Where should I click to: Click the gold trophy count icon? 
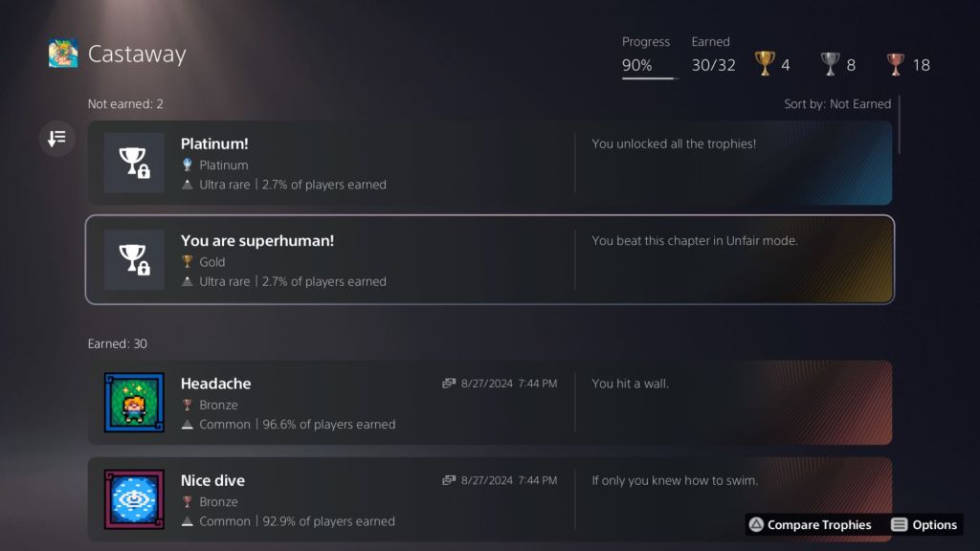pos(765,64)
